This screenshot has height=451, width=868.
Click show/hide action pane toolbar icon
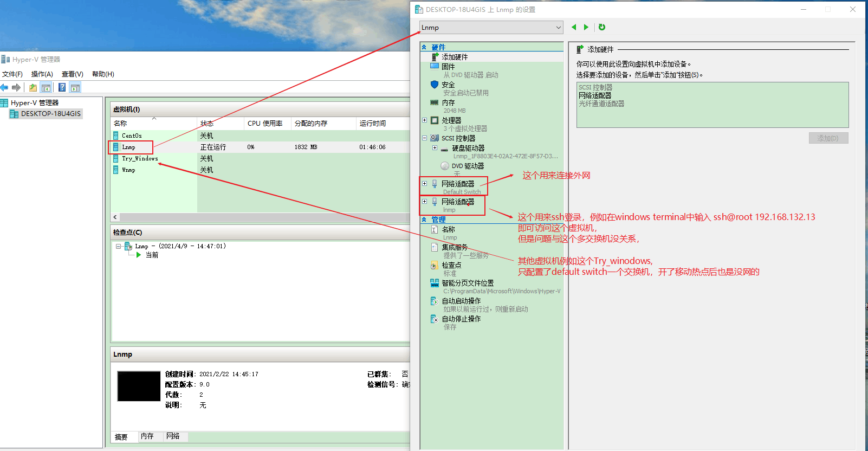[75, 87]
